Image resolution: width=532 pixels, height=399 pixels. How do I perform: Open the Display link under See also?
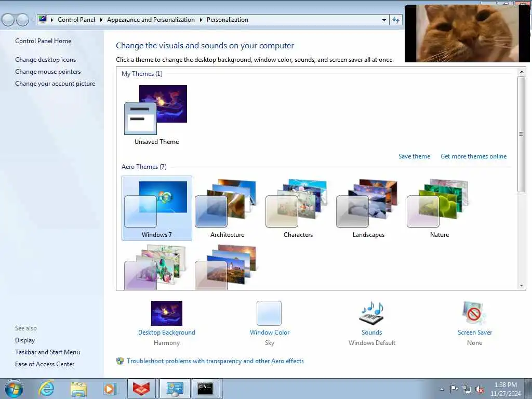[x=25, y=340]
